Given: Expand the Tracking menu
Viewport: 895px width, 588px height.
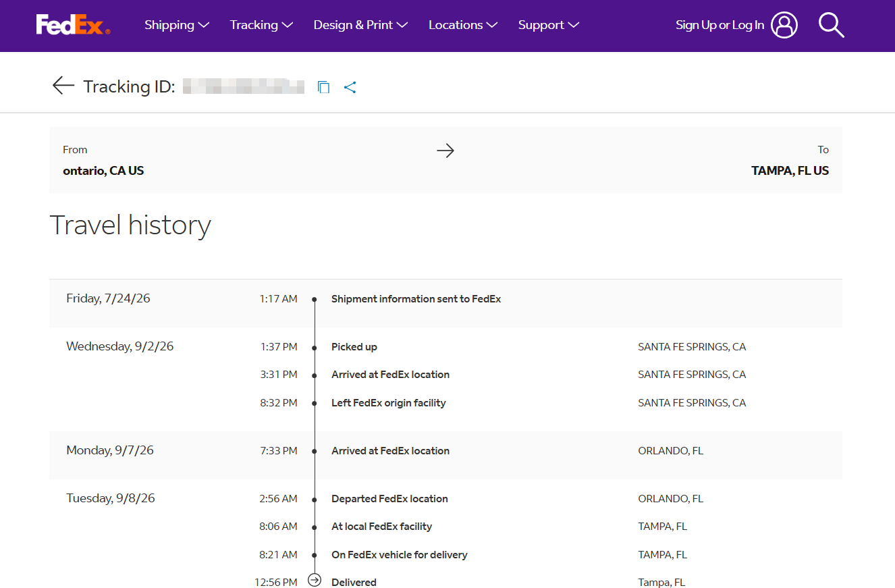Looking at the screenshot, I should pyautogui.click(x=261, y=25).
